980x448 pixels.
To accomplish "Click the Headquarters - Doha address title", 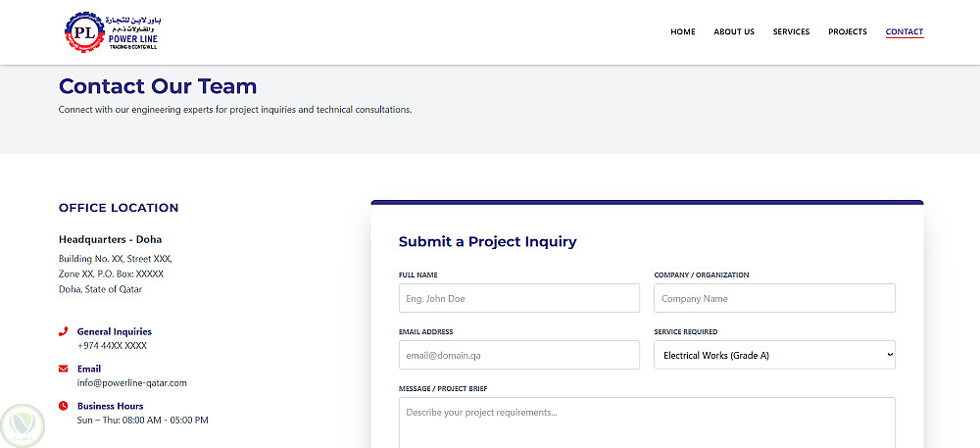I will (x=111, y=239).
